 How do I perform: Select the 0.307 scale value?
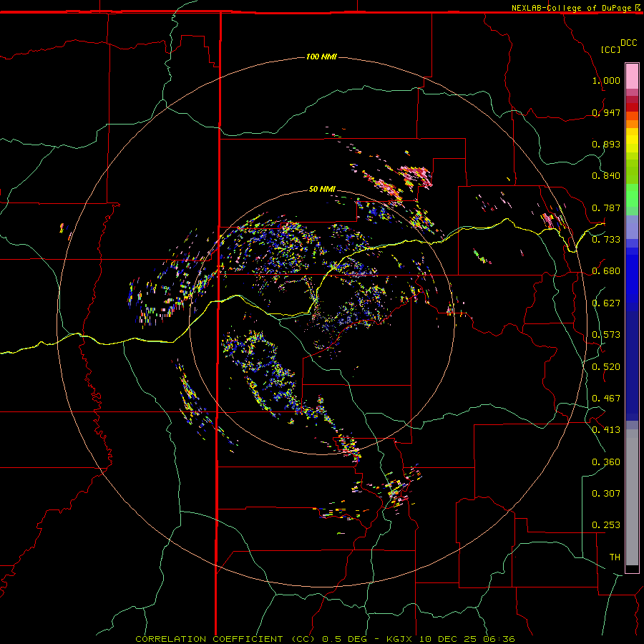(x=606, y=494)
